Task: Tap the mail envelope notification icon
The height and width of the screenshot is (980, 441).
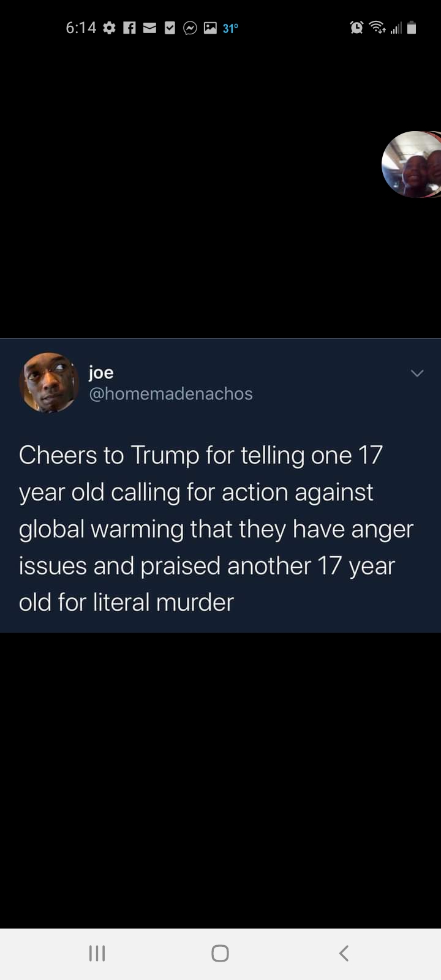Action: pos(149,28)
